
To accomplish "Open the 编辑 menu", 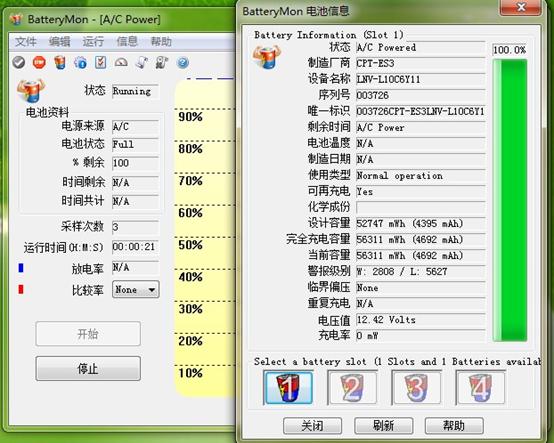I will tap(59, 42).
